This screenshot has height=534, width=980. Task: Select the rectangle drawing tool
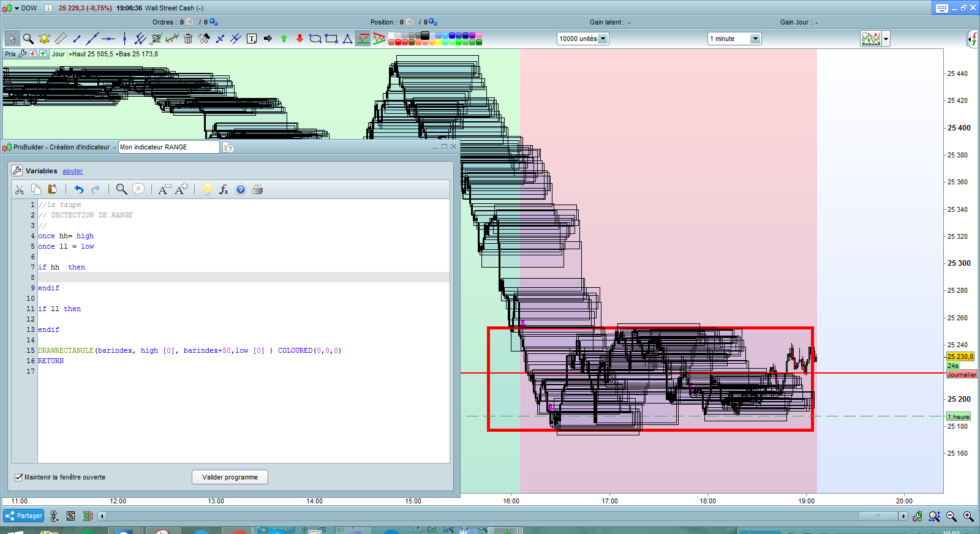point(331,39)
